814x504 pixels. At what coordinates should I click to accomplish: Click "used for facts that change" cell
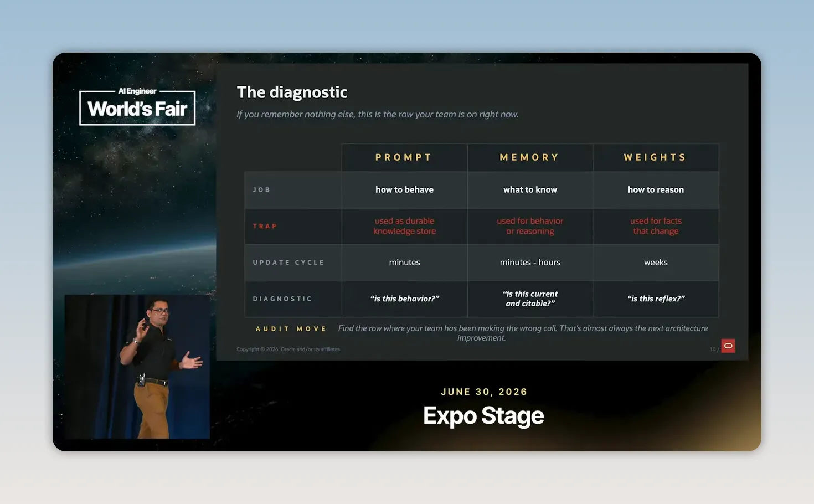point(656,226)
